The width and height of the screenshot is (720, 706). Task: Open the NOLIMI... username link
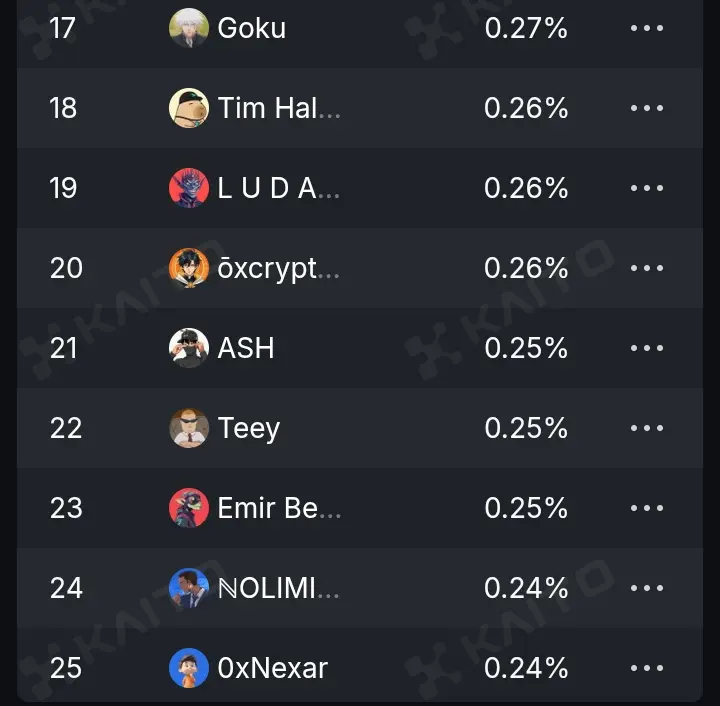[x=278, y=588]
